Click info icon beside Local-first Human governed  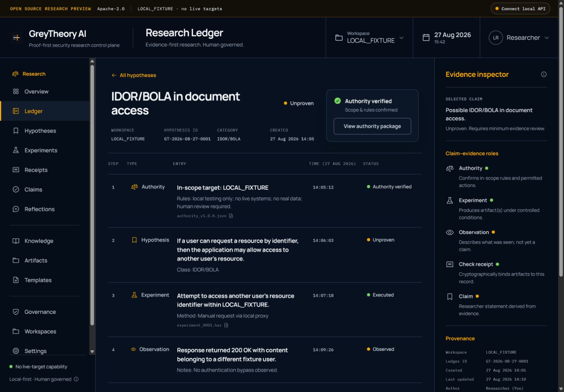76,379
